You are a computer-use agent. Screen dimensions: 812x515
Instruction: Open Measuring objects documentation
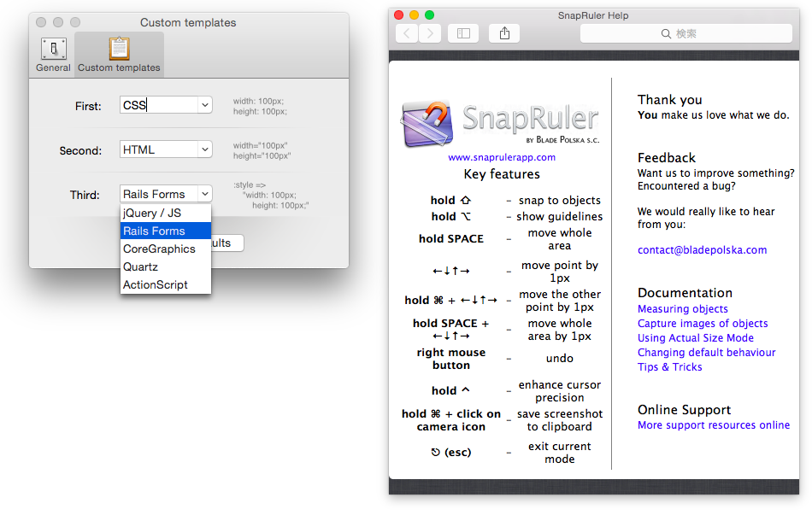click(683, 309)
